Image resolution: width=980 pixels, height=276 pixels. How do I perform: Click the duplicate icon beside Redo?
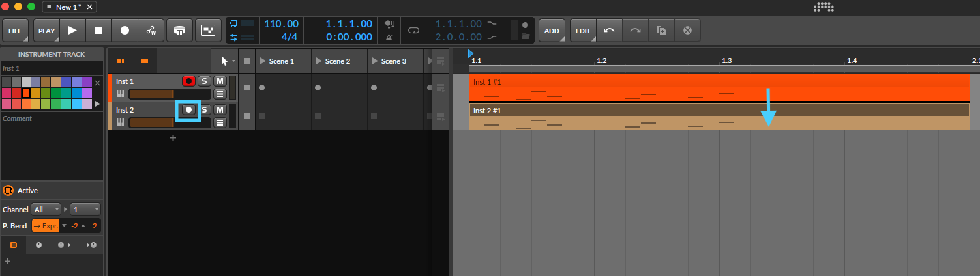pyautogui.click(x=661, y=31)
